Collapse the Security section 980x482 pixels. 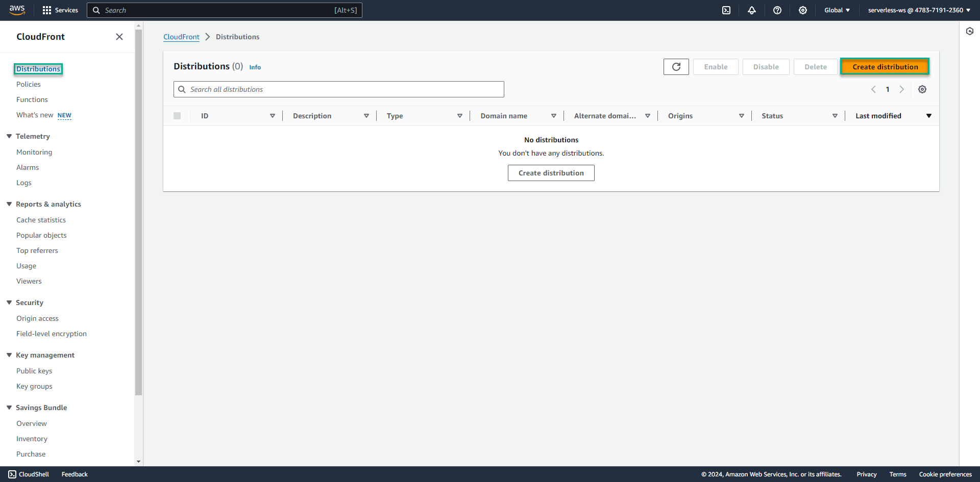(9, 302)
